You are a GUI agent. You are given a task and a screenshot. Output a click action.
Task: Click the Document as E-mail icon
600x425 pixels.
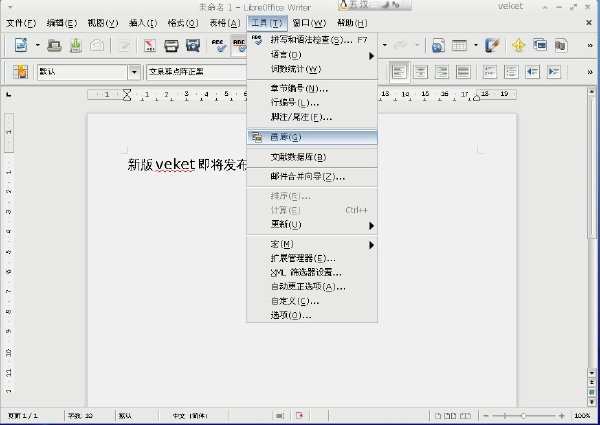coord(97,46)
